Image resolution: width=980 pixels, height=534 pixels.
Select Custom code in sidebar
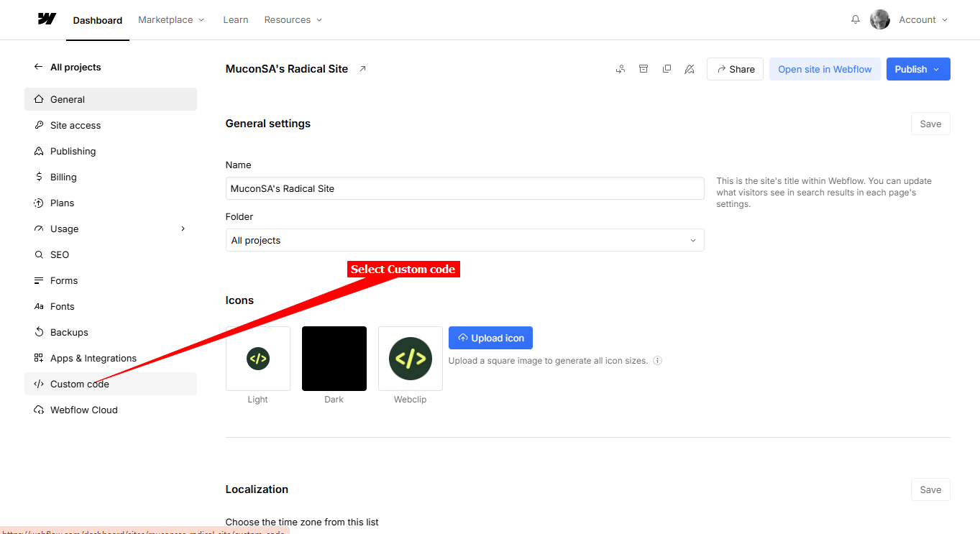(111, 384)
